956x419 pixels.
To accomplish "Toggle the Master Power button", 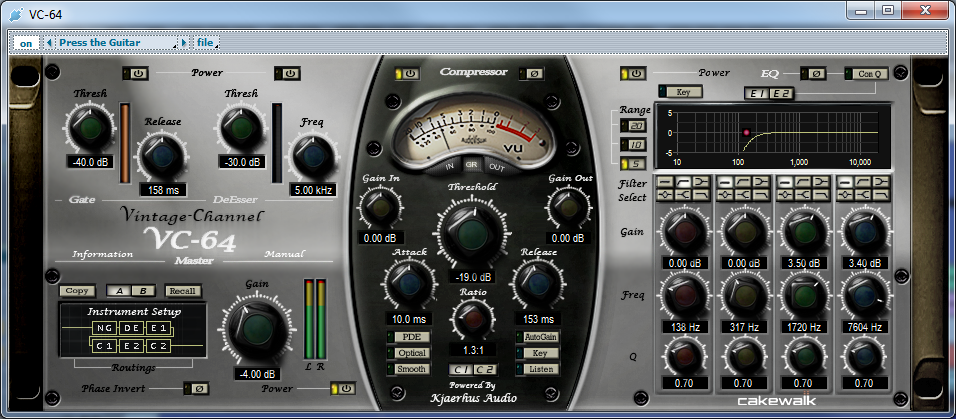I will (343, 389).
